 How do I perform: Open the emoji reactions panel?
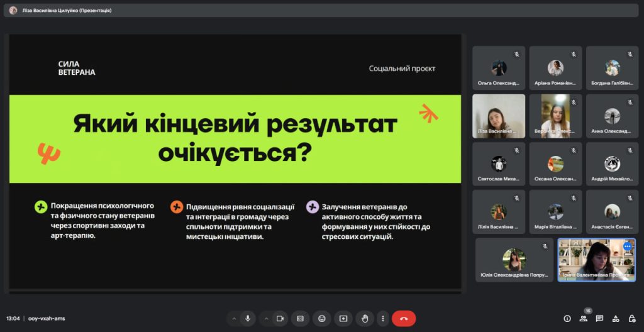point(321,319)
